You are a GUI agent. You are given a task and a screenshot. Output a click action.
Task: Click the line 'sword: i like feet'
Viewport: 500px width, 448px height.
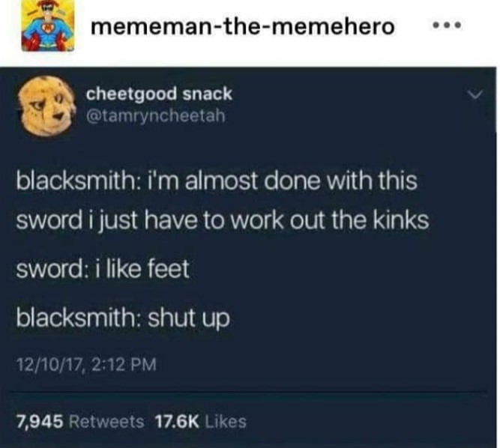[x=103, y=269]
